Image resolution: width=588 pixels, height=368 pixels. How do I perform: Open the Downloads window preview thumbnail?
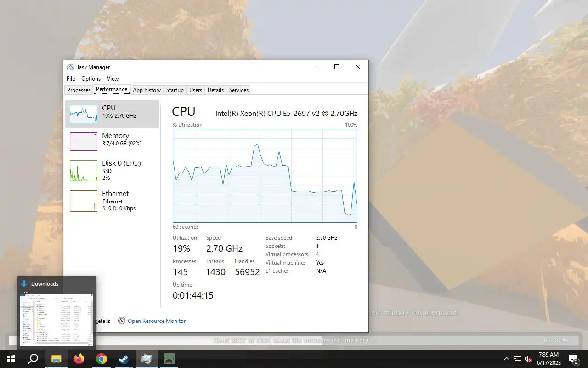click(57, 319)
